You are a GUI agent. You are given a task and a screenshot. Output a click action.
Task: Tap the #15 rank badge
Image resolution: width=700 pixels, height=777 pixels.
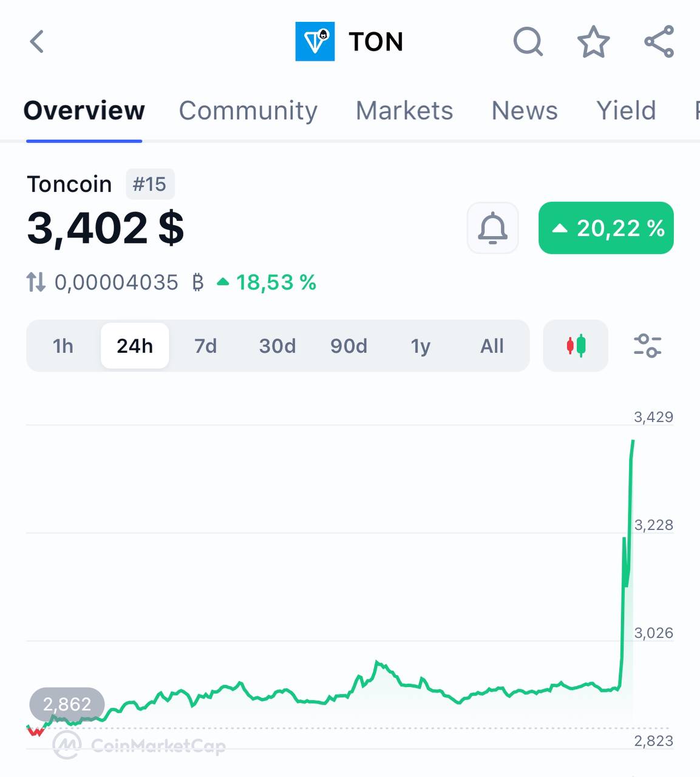coord(150,184)
